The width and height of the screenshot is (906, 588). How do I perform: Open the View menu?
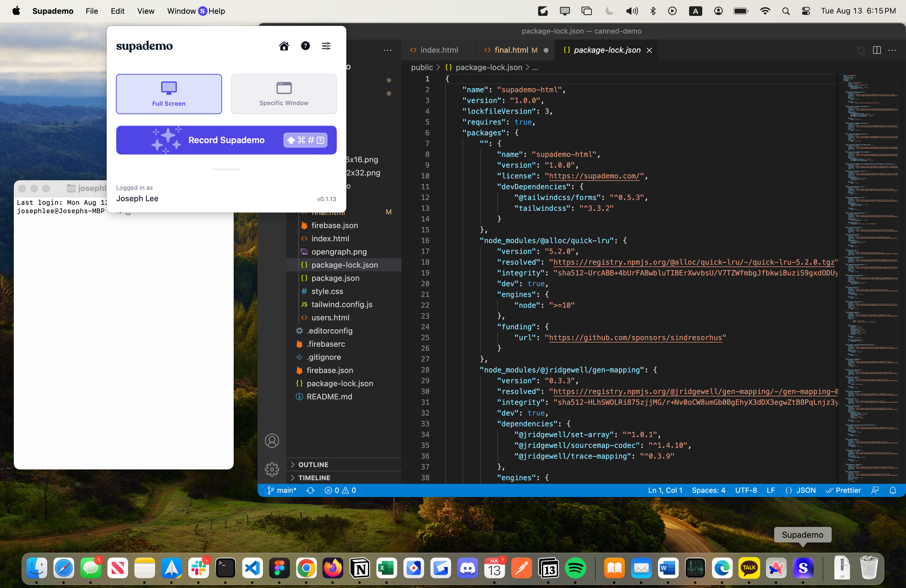pyautogui.click(x=145, y=11)
